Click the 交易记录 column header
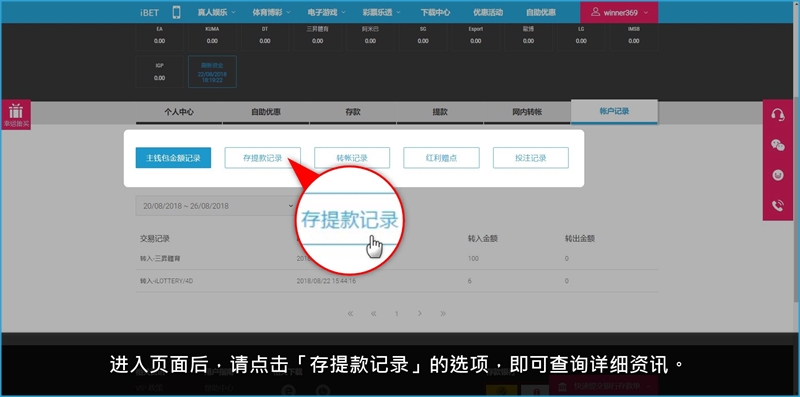 tap(155, 238)
